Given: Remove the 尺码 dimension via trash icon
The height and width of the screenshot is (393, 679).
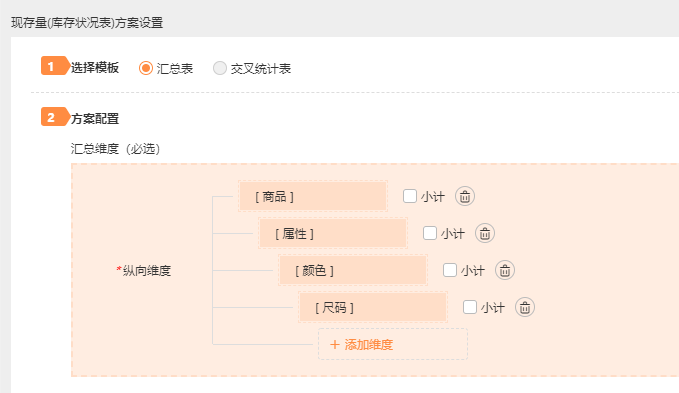Looking at the screenshot, I should pyautogui.click(x=524, y=308).
